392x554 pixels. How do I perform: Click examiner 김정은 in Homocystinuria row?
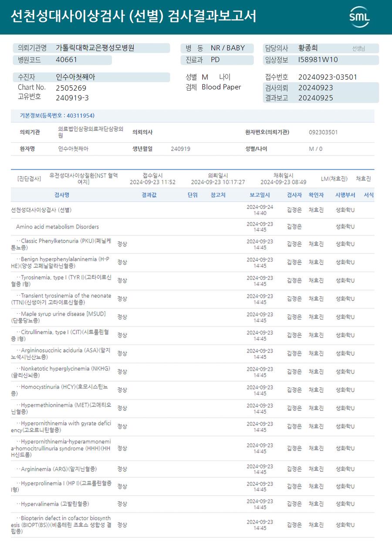click(294, 390)
